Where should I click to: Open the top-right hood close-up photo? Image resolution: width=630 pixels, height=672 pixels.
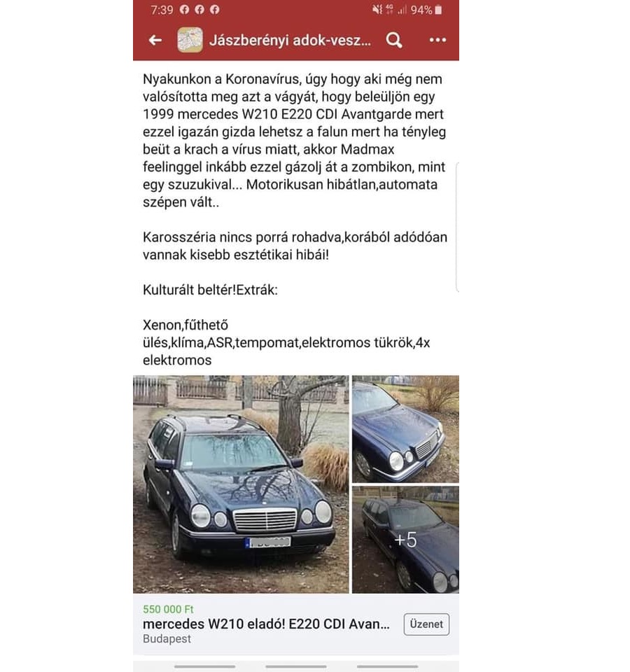(x=405, y=429)
